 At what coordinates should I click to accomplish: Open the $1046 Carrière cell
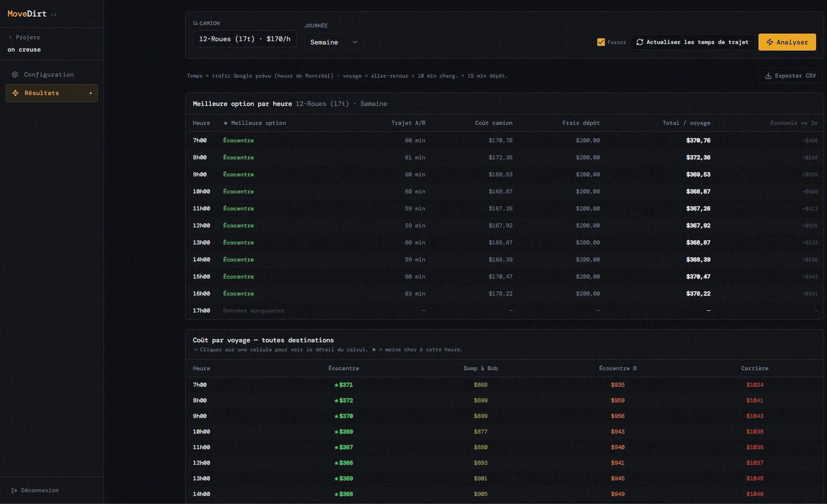coord(755,494)
